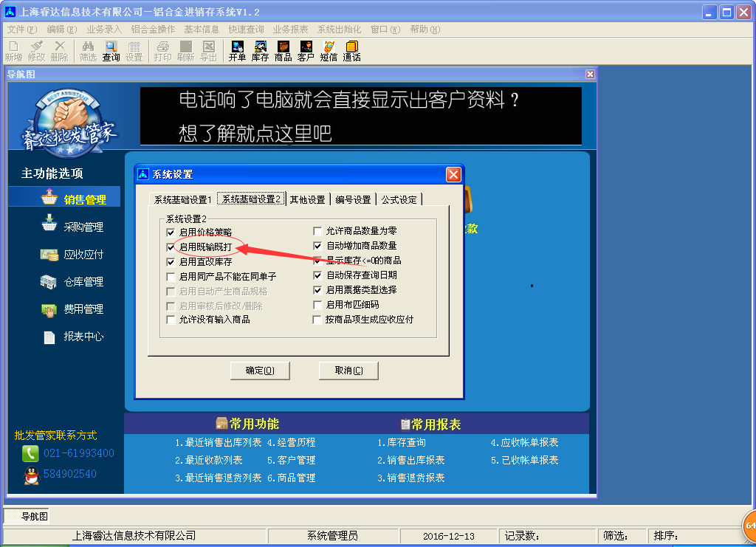The width and height of the screenshot is (756, 547).
Task: Click the 刷新 toolbar icon
Action: pyautogui.click(x=185, y=51)
